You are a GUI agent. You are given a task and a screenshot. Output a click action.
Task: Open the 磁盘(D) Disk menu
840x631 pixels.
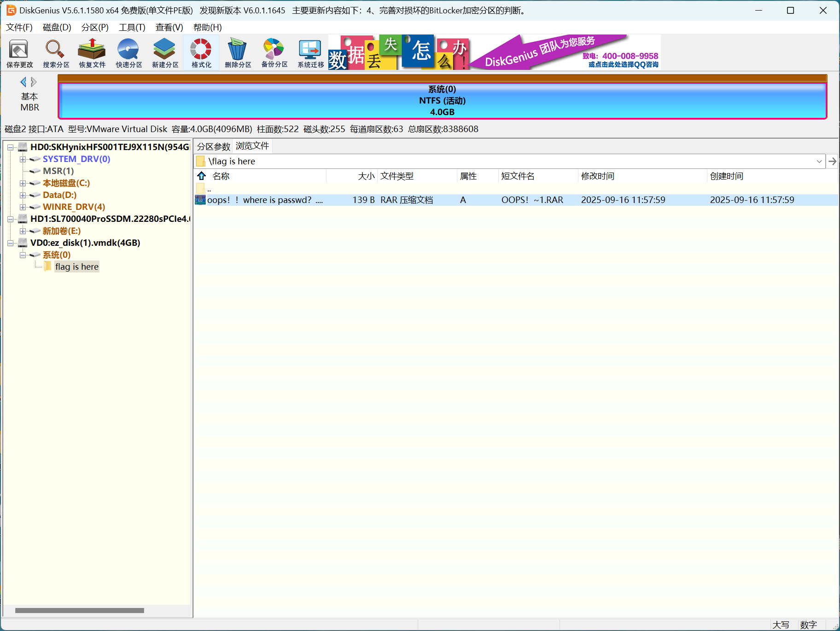point(57,27)
